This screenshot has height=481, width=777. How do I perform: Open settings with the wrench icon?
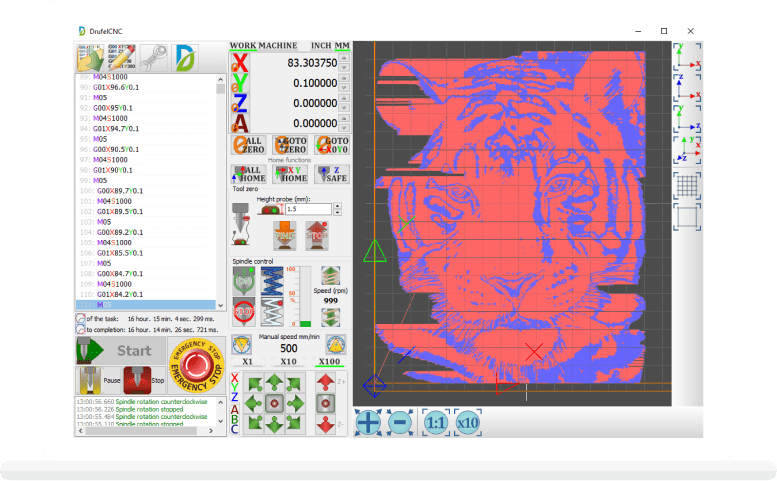click(x=154, y=58)
